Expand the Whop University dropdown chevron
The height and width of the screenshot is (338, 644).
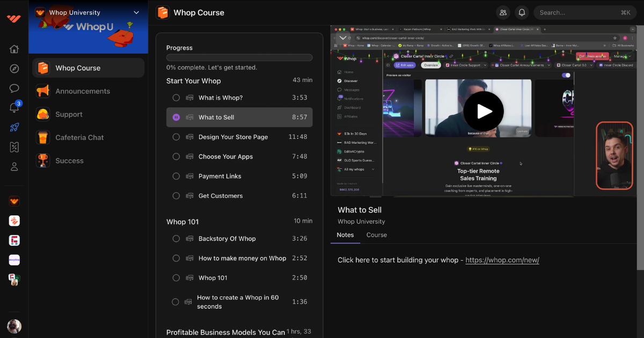pyautogui.click(x=136, y=12)
